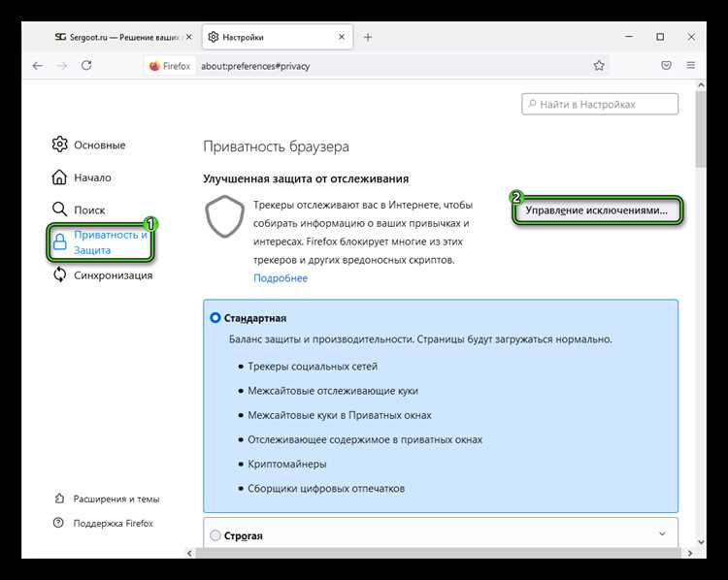This screenshot has width=728, height=580.
Task: Switch to the Настройки tab
Action: click(278, 37)
